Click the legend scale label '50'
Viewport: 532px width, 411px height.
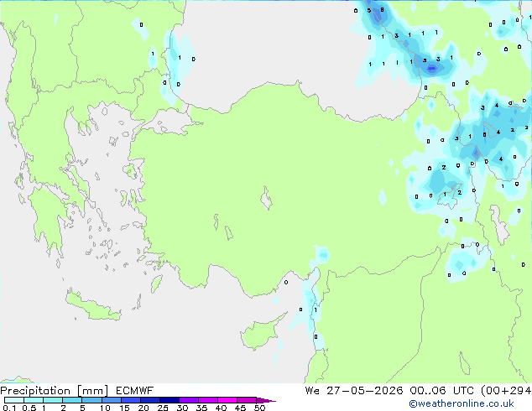[259, 408]
